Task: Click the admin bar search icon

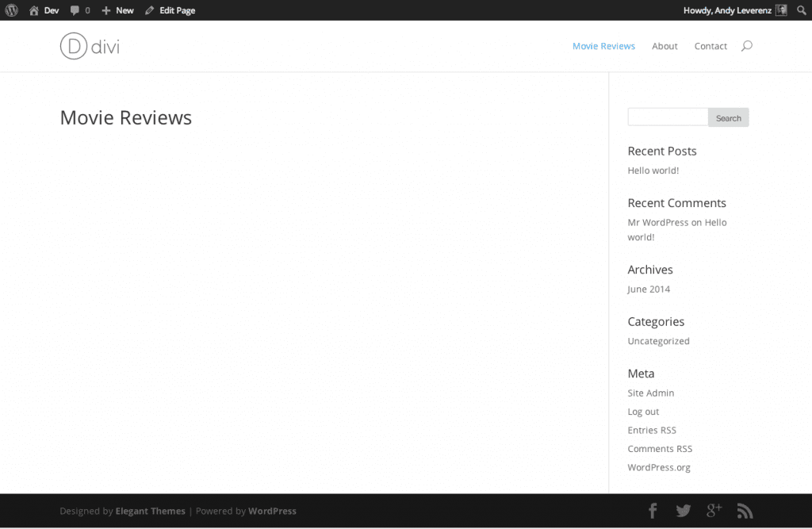Action: click(801, 10)
